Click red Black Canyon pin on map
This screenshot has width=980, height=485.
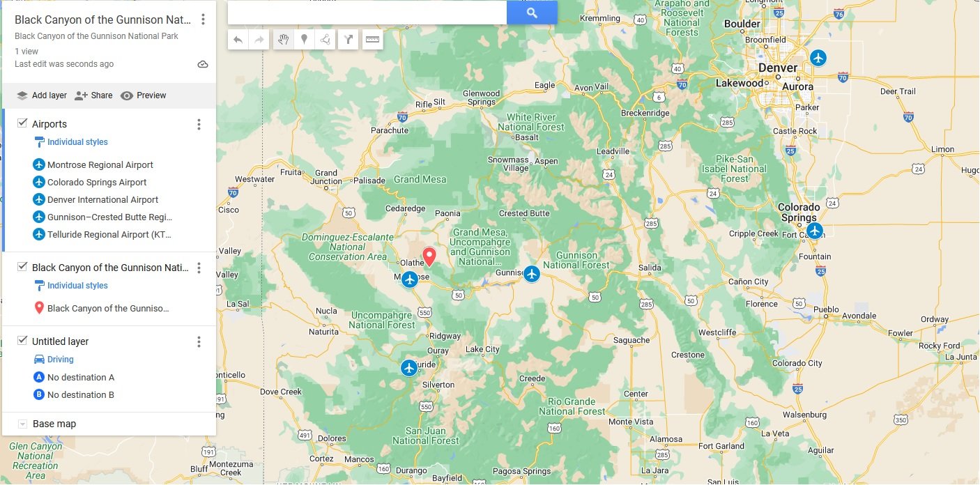click(429, 256)
